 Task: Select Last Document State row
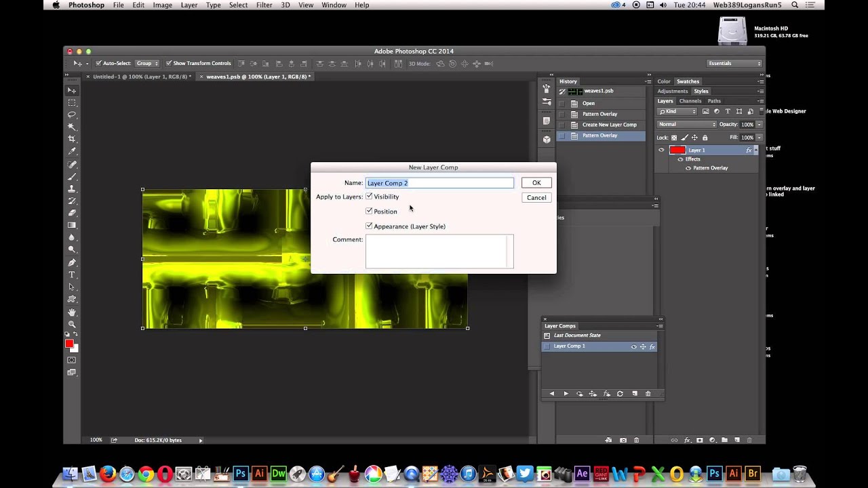point(599,335)
